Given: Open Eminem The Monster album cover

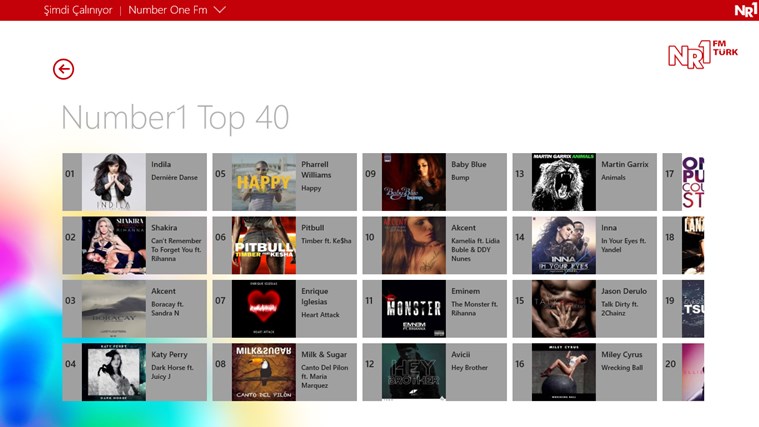Looking at the screenshot, I should 414,309.
